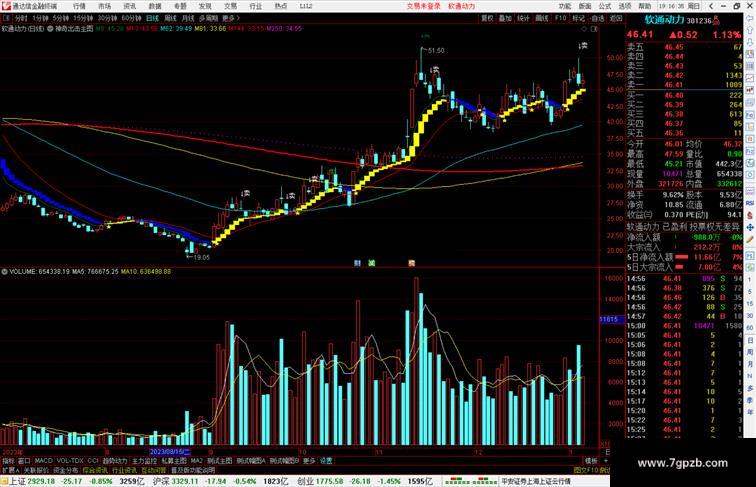Select the 行业资讯 tab

point(124,470)
